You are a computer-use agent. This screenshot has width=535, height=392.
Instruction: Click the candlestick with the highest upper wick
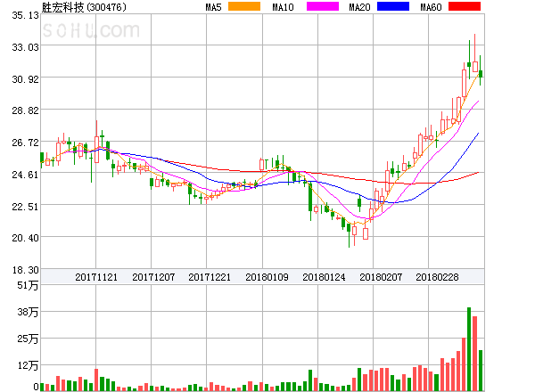click(475, 53)
